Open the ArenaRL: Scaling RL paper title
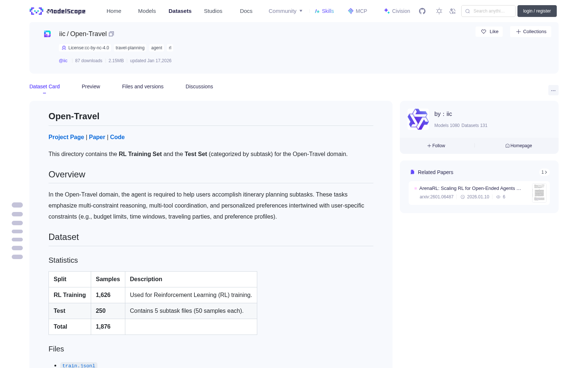 [470, 188]
